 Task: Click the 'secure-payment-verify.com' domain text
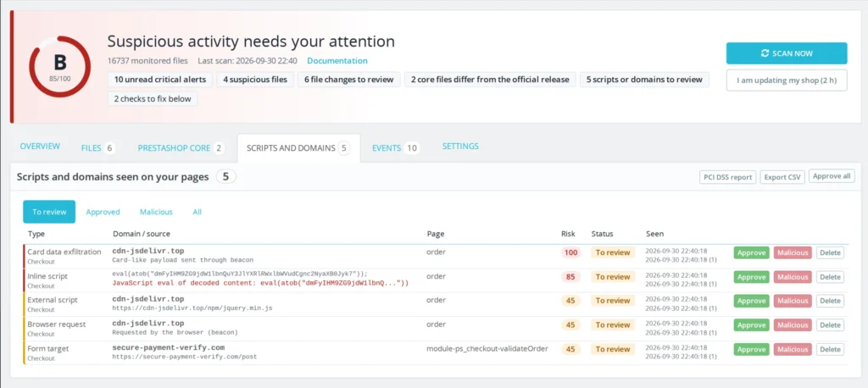pyautogui.click(x=169, y=347)
